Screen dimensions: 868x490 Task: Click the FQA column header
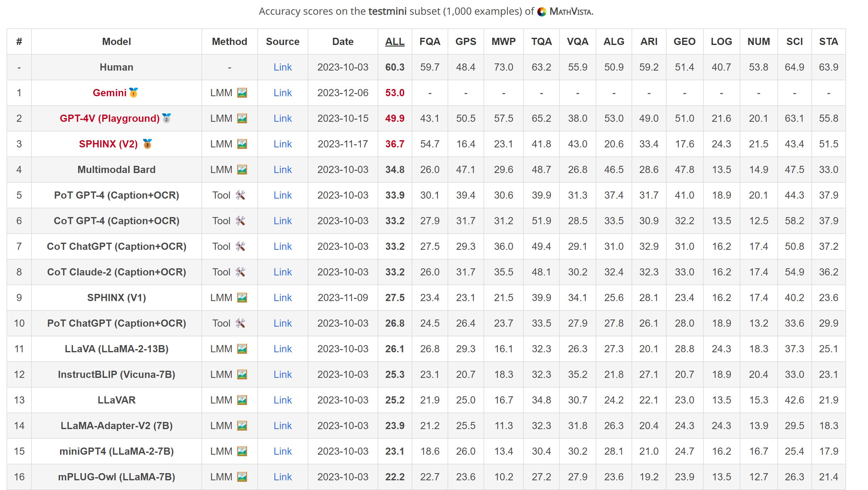click(429, 42)
